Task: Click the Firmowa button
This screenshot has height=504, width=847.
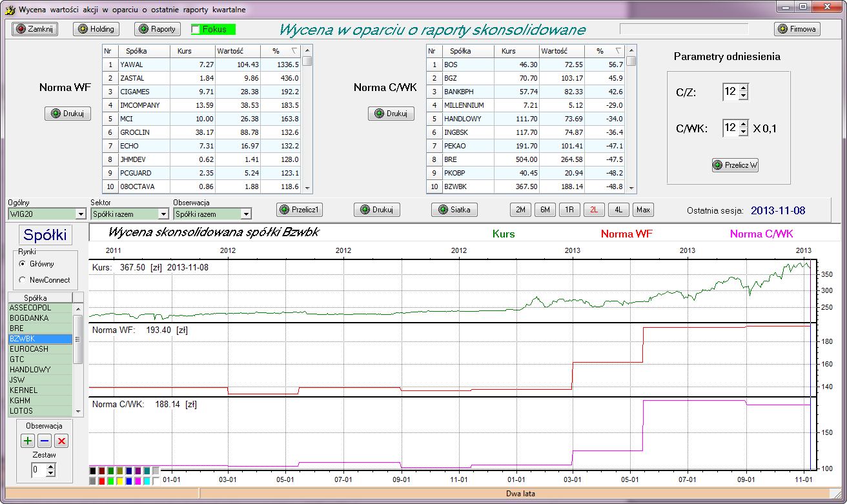Action: pyautogui.click(x=797, y=29)
